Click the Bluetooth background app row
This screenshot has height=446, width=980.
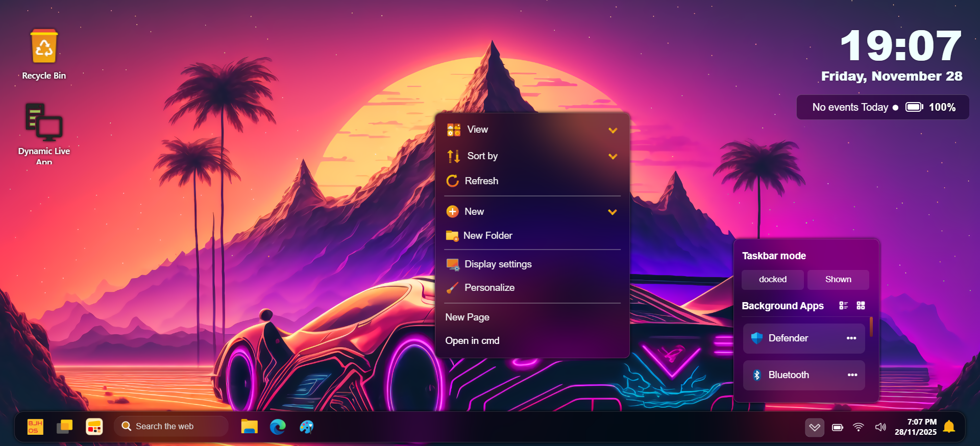[x=804, y=375]
